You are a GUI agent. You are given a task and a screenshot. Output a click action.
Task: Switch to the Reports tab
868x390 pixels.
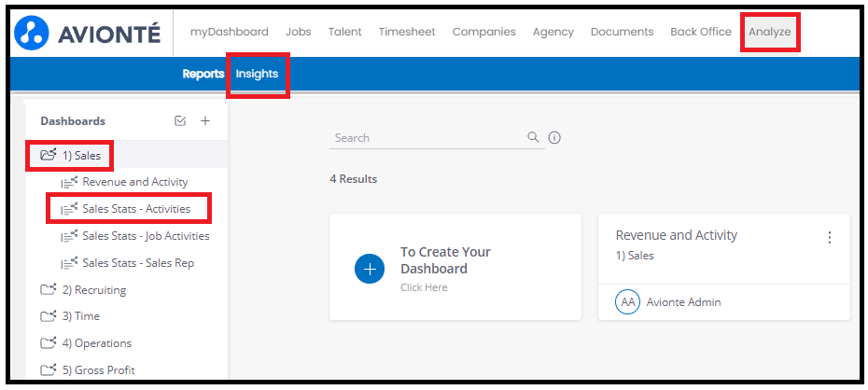pyautogui.click(x=203, y=74)
